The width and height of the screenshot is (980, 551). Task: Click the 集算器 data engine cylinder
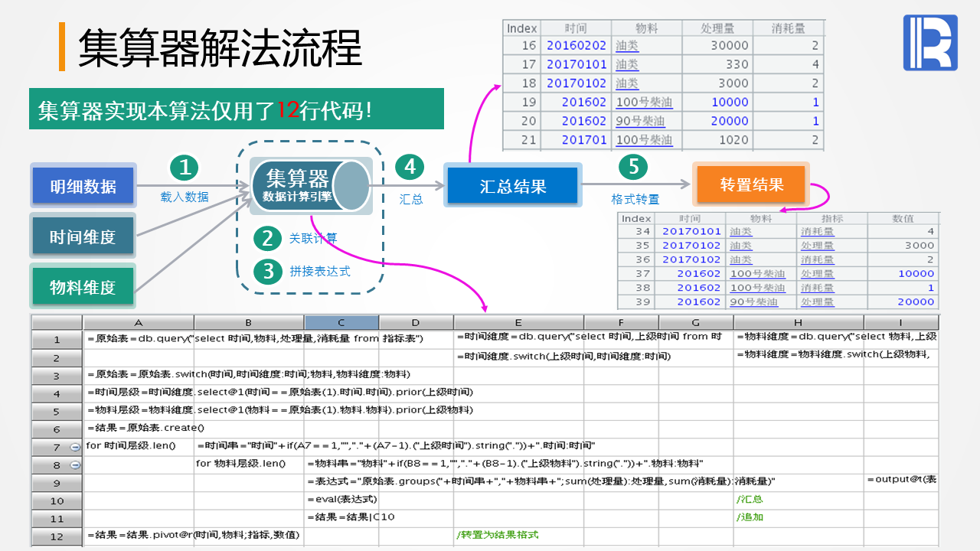coord(310,186)
